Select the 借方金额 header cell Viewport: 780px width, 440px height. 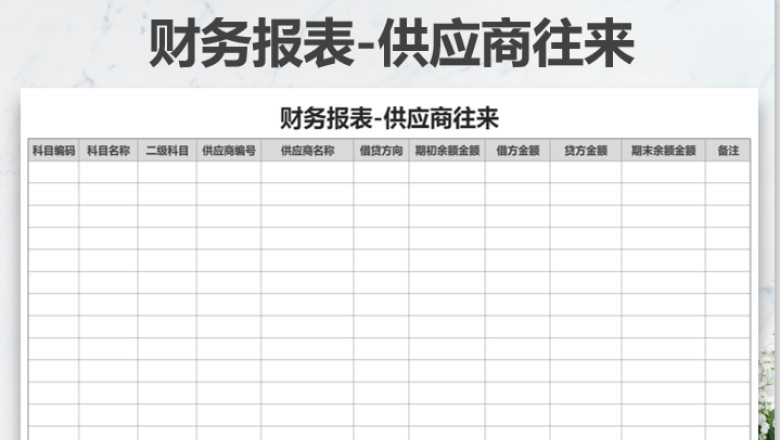click(518, 150)
